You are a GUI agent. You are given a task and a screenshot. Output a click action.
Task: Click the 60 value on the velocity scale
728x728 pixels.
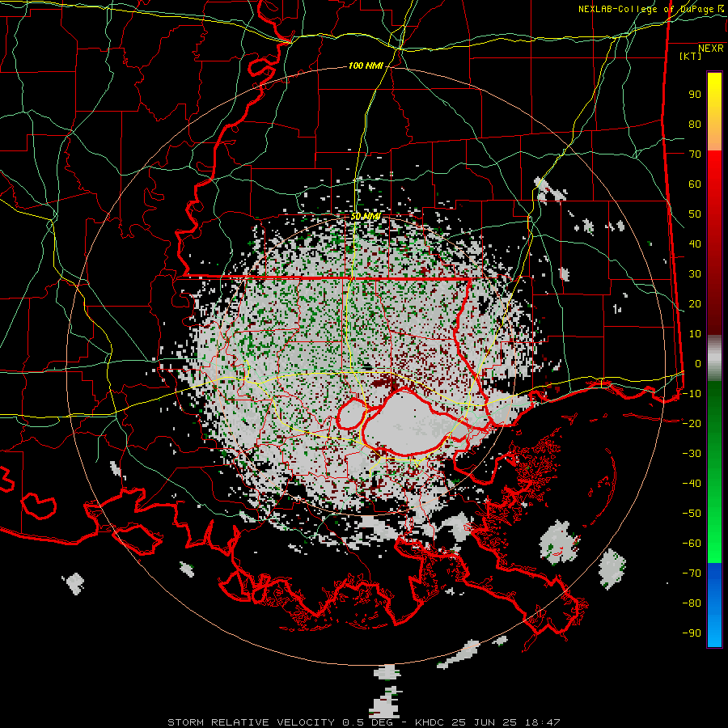click(x=695, y=184)
